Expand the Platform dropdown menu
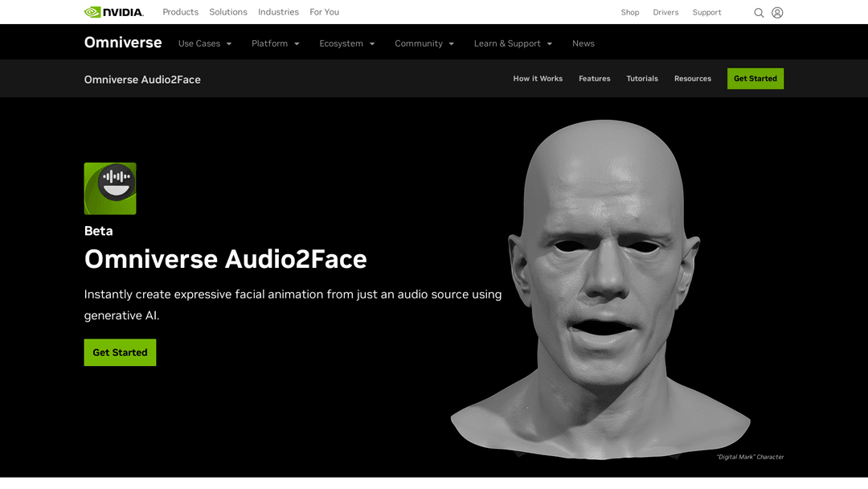 point(275,43)
